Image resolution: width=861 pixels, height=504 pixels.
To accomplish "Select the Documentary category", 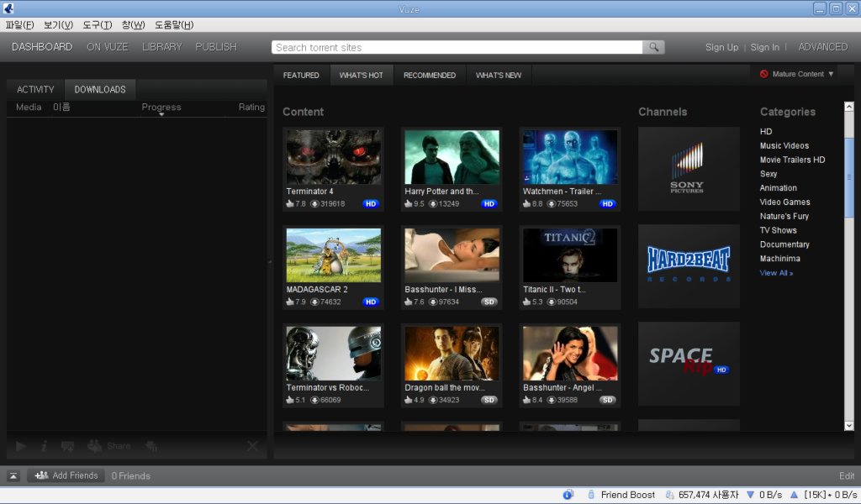I will click(x=784, y=244).
